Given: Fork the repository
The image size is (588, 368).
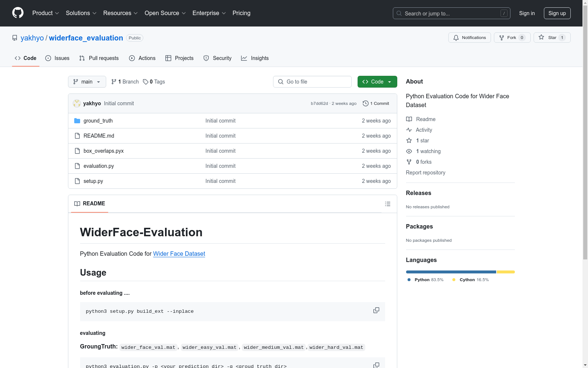Looking at the screenshot, I should click(512, 38).
